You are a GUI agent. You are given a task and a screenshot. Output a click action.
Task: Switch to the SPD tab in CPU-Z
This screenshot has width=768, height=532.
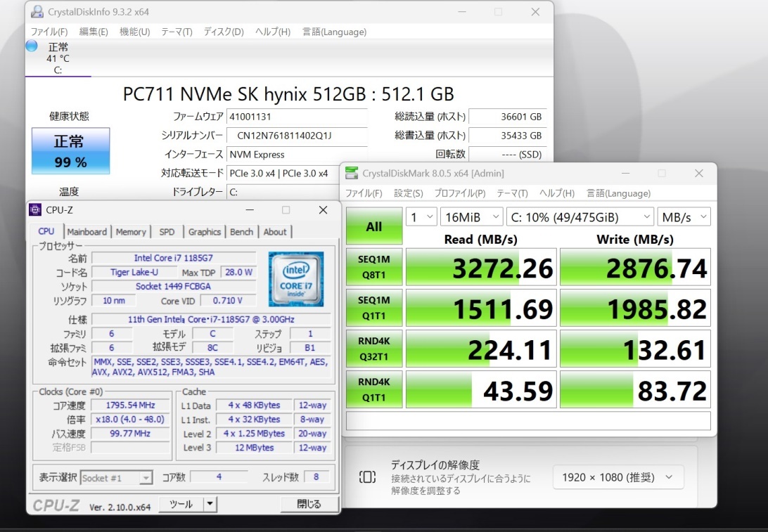pos(167,232)
